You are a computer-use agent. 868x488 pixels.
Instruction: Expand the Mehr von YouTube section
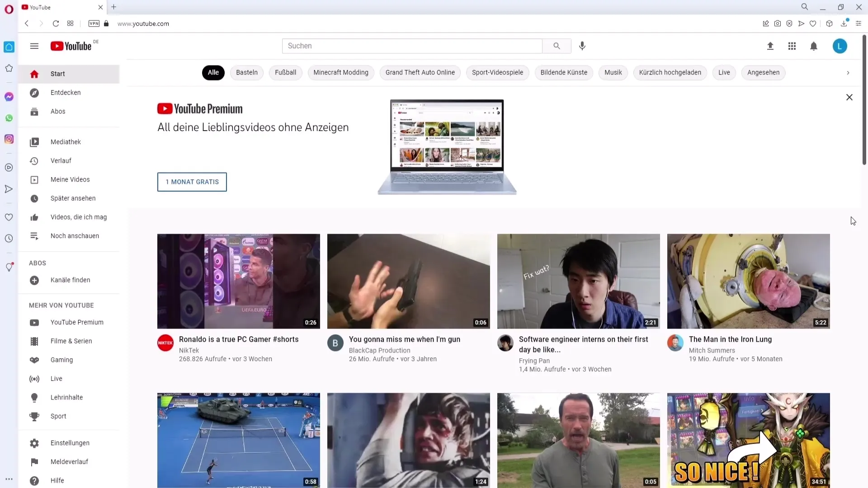pos(61,305)
